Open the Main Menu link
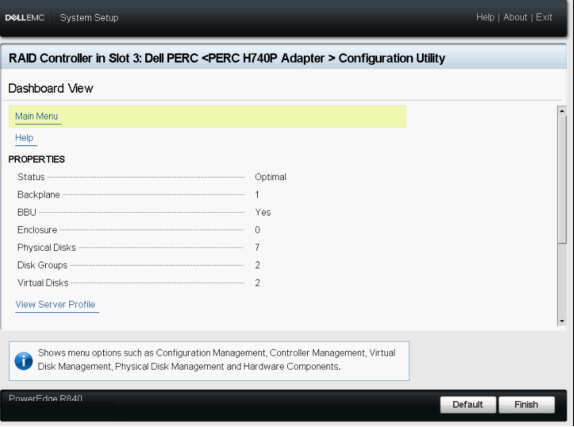Screen dimensions: 574x427 tap(37, 116)
